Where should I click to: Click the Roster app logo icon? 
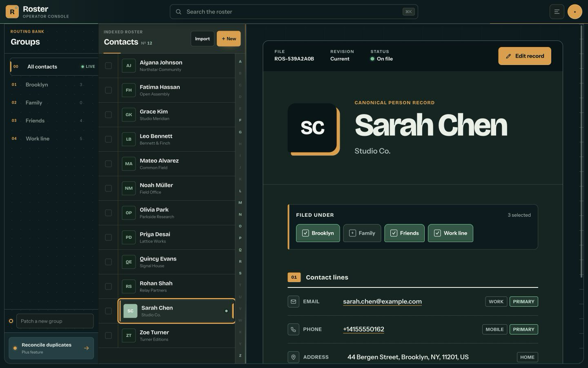click(12, 12)
